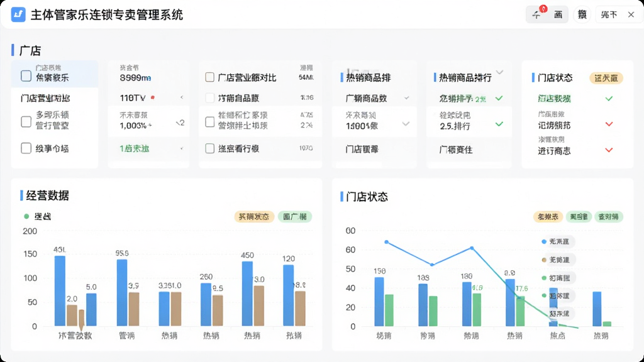Expand chevron in the 110TV row
The image size is (644, 362).
tap(182, 97)
